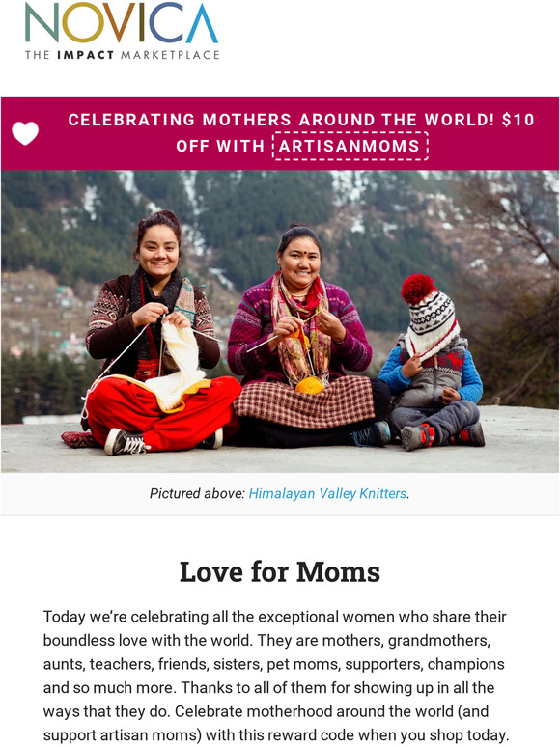Click the body paragraph about celebrating women

point(276,676)
